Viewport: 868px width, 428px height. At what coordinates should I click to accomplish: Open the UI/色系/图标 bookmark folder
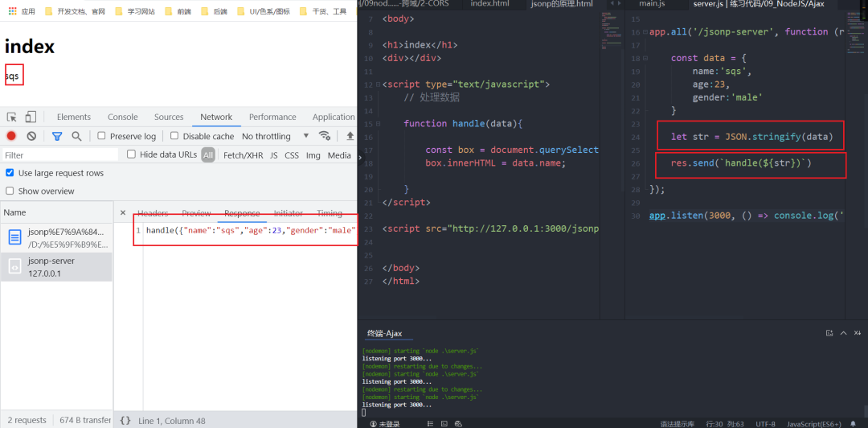coord(263,11)
